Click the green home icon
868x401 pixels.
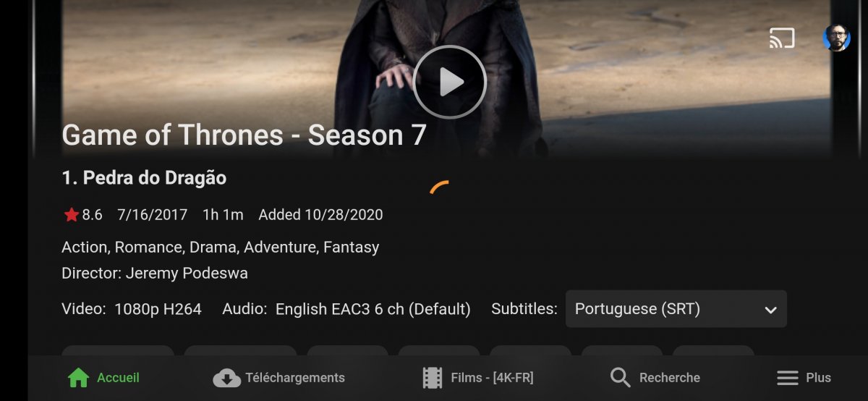coord(78,378)
